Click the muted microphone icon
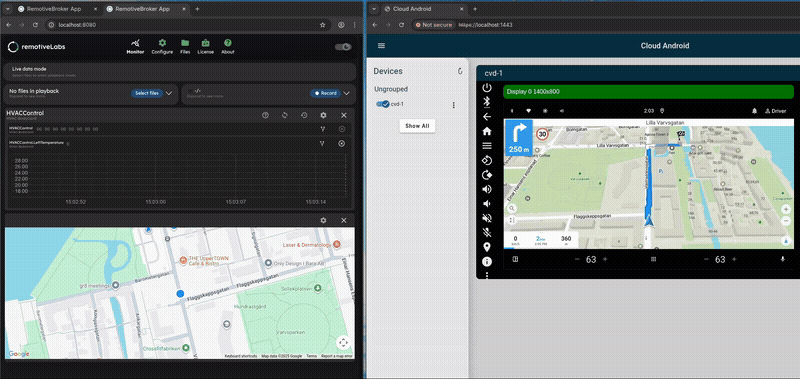800x379 pixels. point(487,233)
